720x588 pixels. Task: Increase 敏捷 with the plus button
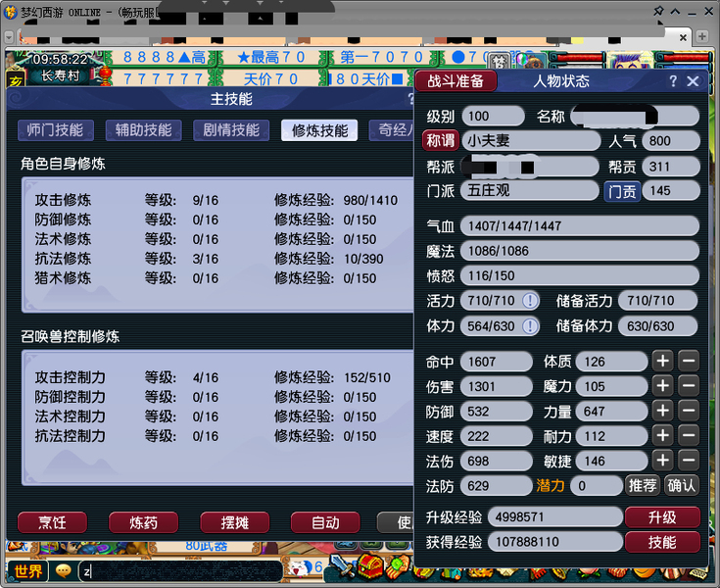point(662,461)
